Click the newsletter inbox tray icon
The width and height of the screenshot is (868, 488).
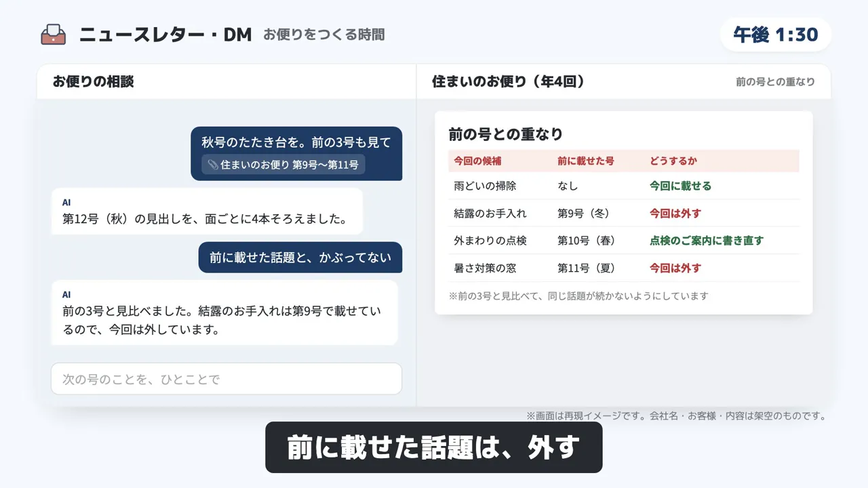(54, 35)
